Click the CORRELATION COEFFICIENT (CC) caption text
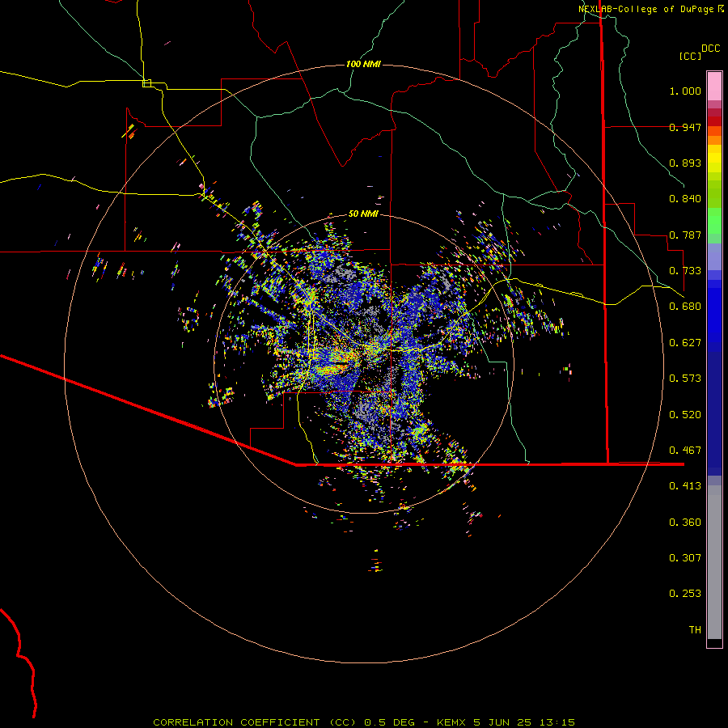The width and height of the screenshot is (728, 728). click(255, 722)
